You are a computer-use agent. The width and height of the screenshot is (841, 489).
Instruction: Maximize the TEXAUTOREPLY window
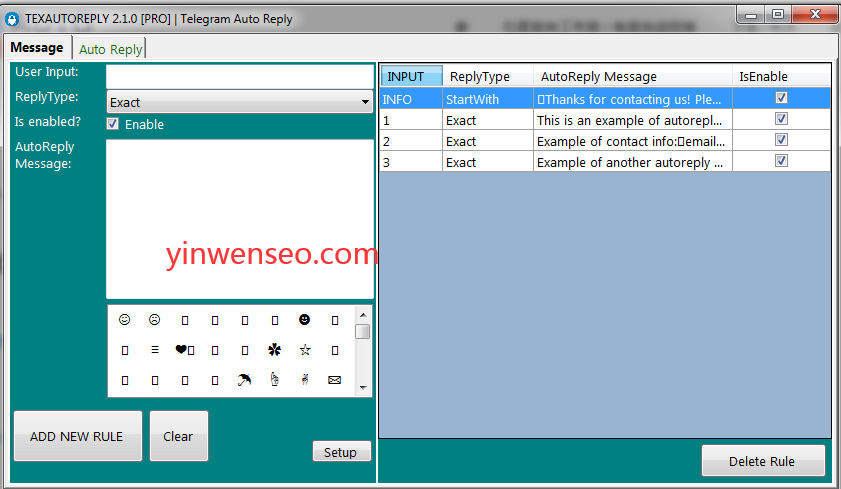coord(778,15)
